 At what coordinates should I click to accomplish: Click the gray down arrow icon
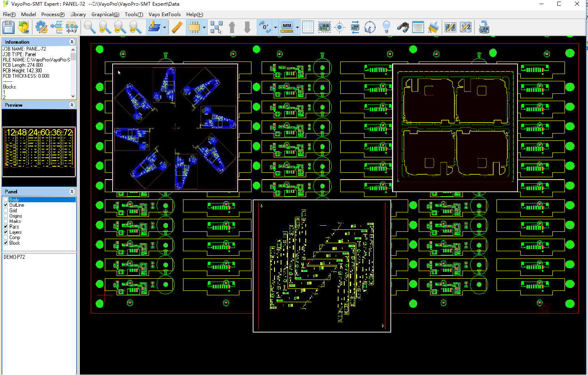(x=247, y=28)
